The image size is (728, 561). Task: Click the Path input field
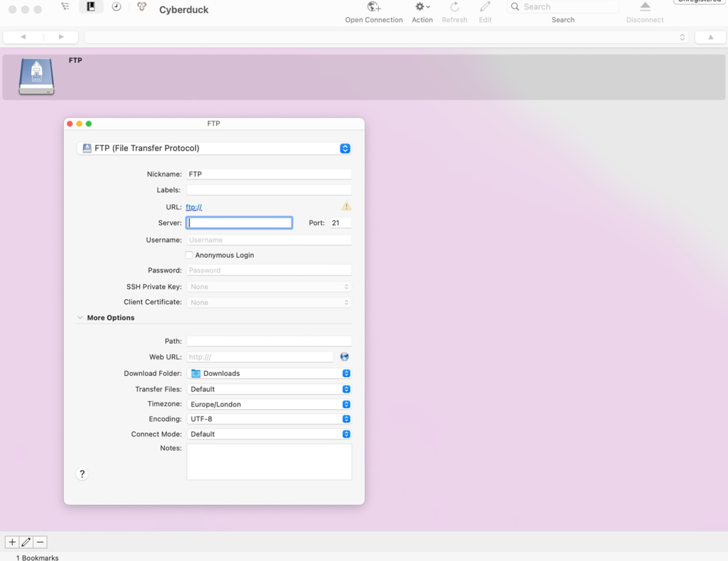(x=269, y=341)
